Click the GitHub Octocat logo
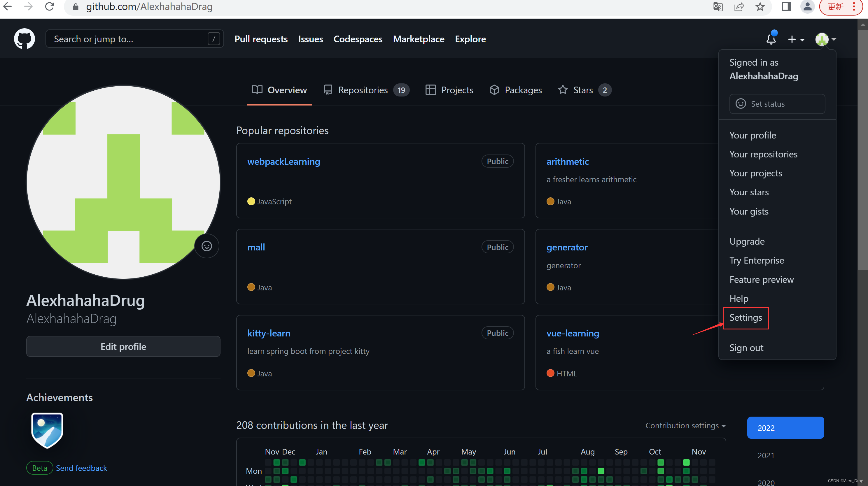This screenshot has height=486, width=868. point(24,39)
